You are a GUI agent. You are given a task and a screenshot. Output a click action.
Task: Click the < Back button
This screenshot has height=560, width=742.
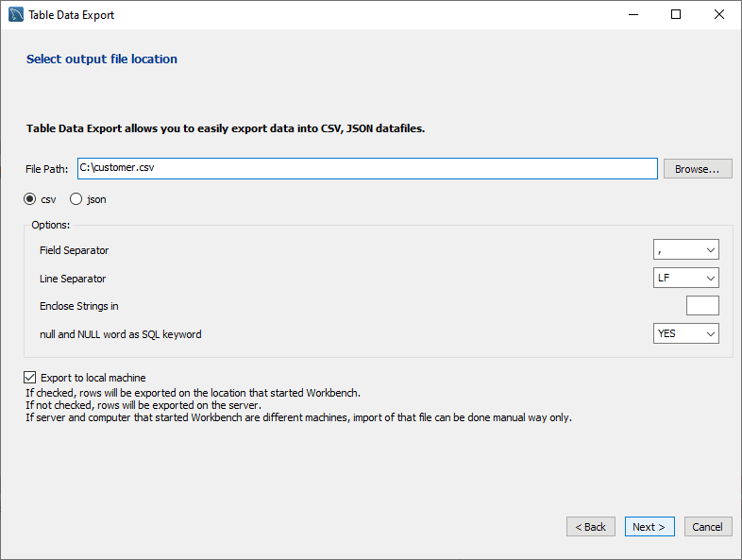591,526
